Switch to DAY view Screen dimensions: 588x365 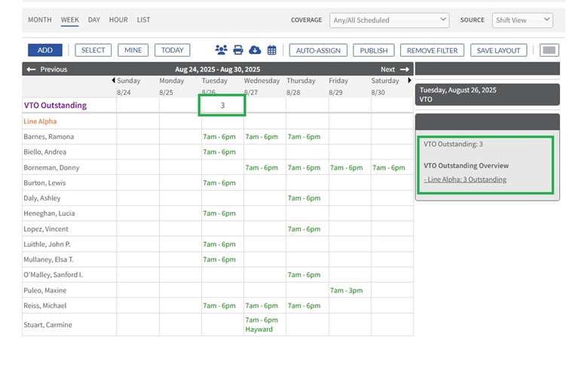pyautogui.click(x=94, y=20)
